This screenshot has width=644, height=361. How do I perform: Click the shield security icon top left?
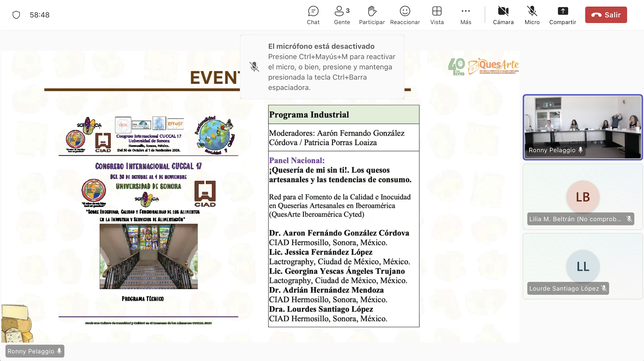pos(16,14)
